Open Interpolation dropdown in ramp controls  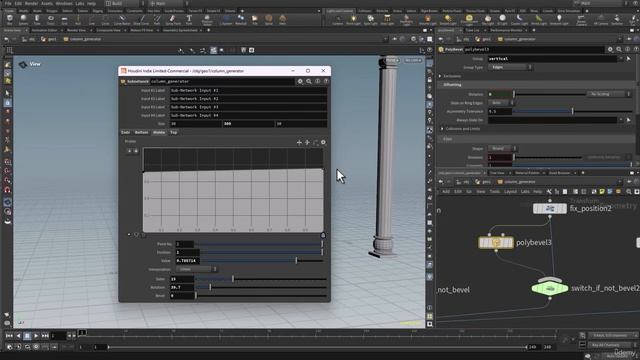coord(196,269)
